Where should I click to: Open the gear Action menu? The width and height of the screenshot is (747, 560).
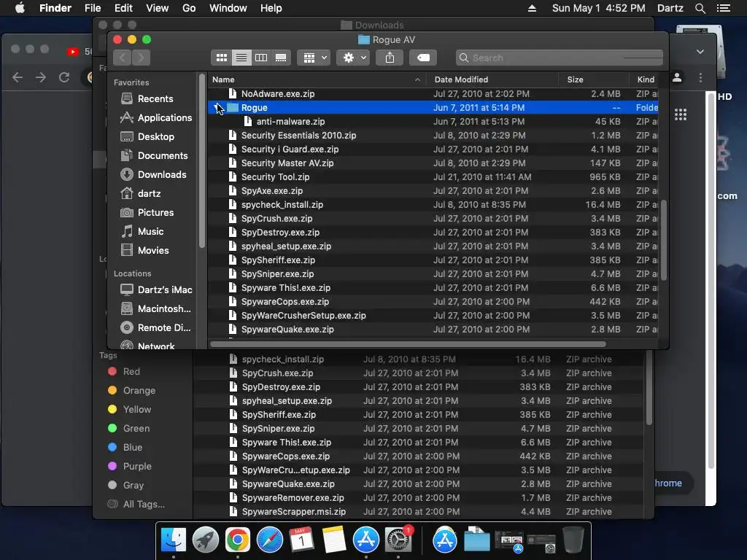click(x=353, y=58)
